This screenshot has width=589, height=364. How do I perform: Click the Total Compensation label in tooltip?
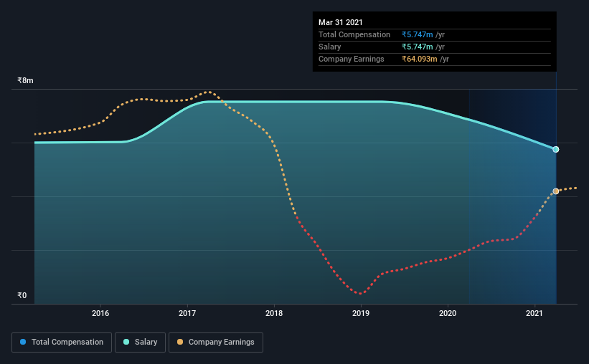tap(354, 34)
